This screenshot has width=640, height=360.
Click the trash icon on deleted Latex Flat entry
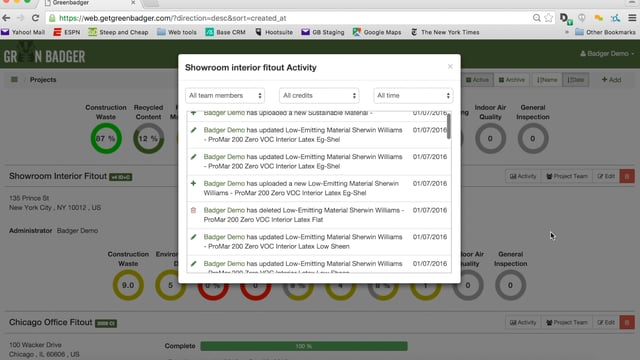click(x=193, y=210)
